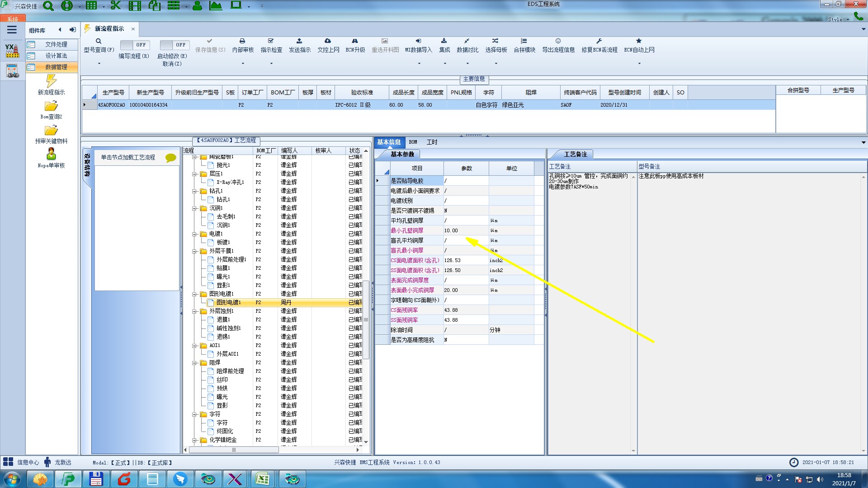Click the 型号查询 search icon
This screenshot has height=488, width=868.
coord(99,41)
